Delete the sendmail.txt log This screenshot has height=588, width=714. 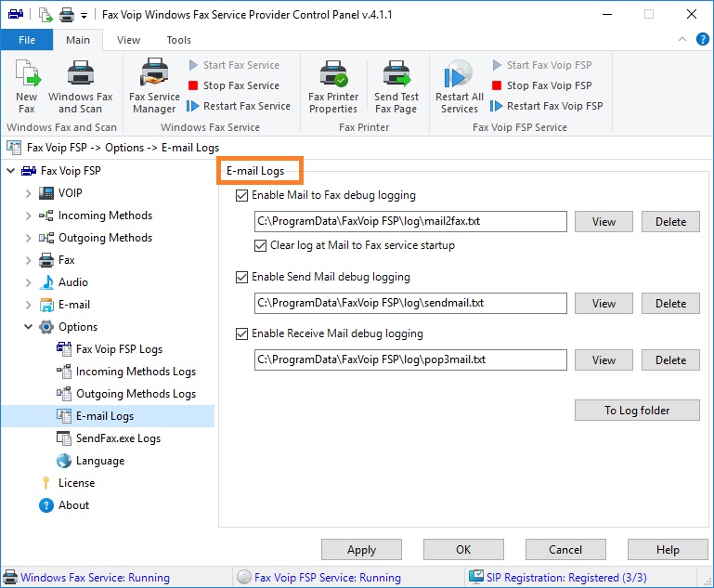coord(670,304)
